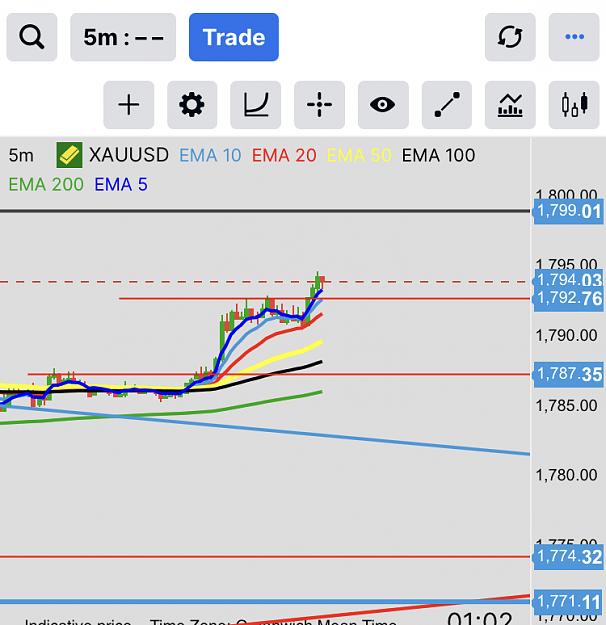Change chart type via candlestick icon
The width and height of the screenshot is (606, 625).
(x=574, y=105)
